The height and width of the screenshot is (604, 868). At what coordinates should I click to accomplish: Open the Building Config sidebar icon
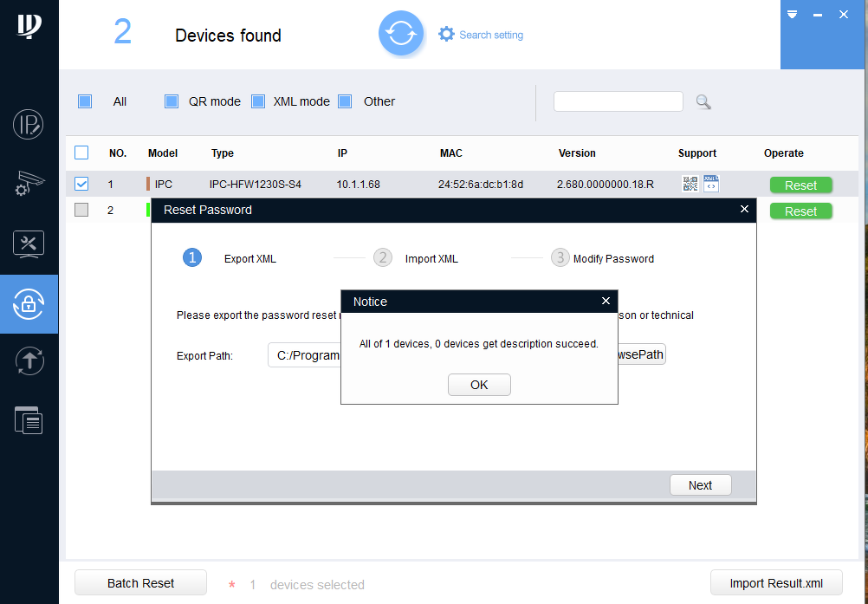29,420
